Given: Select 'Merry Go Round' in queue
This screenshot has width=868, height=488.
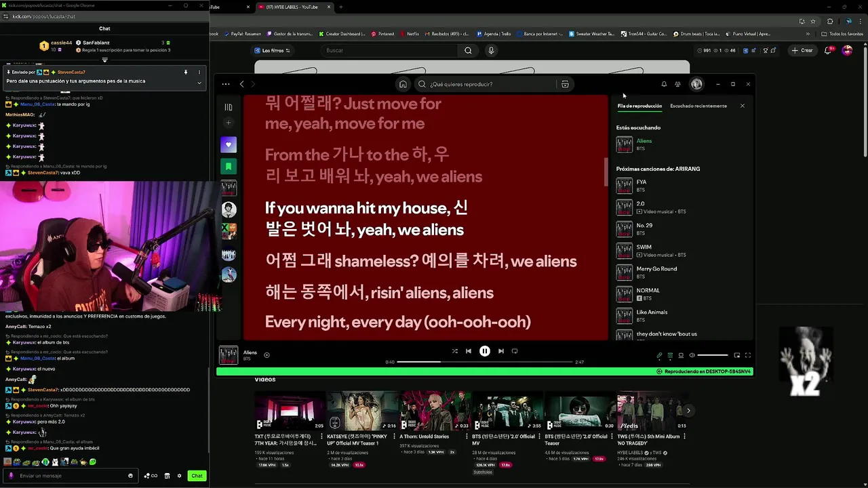Looking at the screenshot, I should pos(682,272).
